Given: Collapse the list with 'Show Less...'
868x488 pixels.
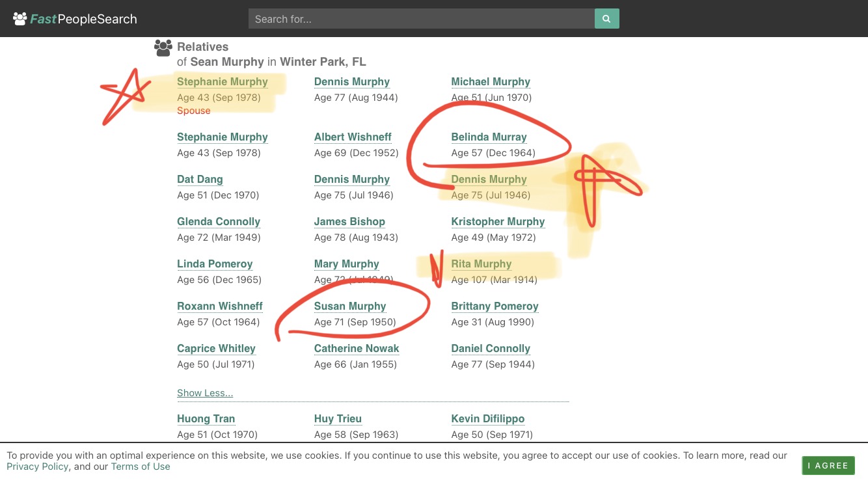Looking at the screenshot, I should tap(205, 393).
